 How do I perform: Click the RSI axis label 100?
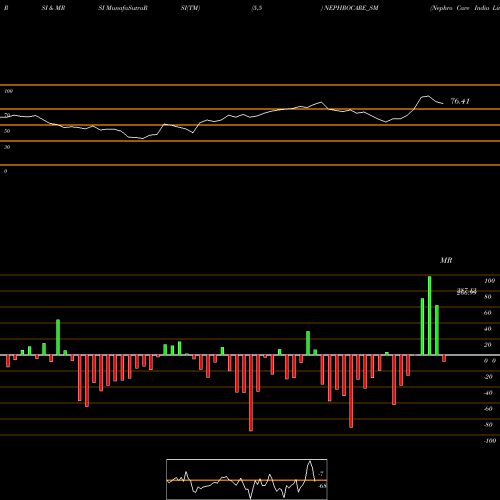(x=8, y=91)
